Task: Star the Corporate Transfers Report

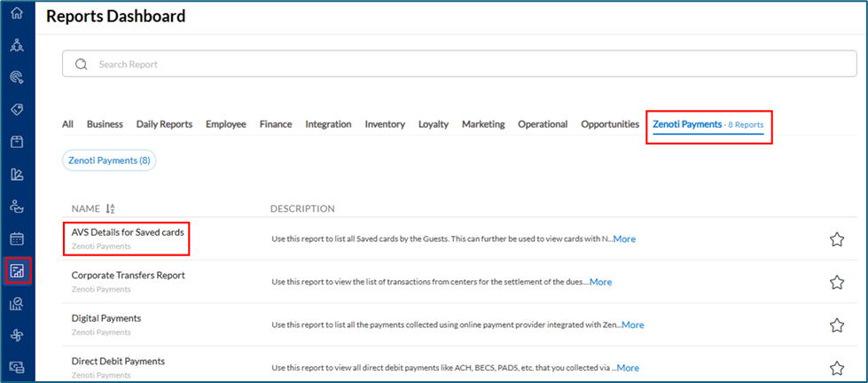Action: (x=836, y=282)
